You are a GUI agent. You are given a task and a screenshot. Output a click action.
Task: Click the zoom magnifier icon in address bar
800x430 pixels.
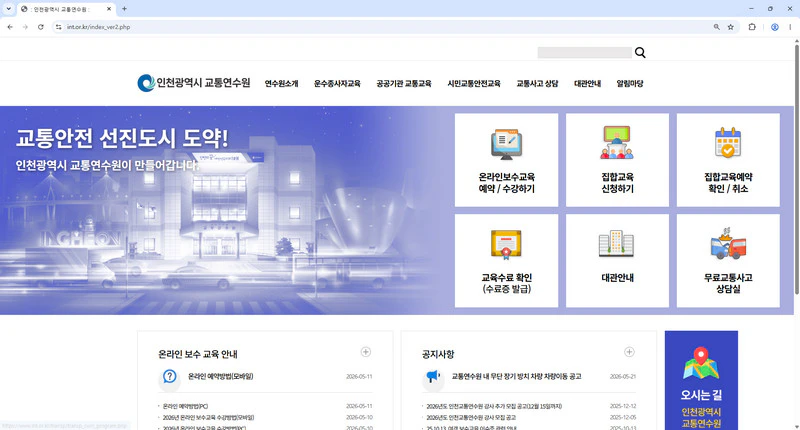(x=716, y=27)
